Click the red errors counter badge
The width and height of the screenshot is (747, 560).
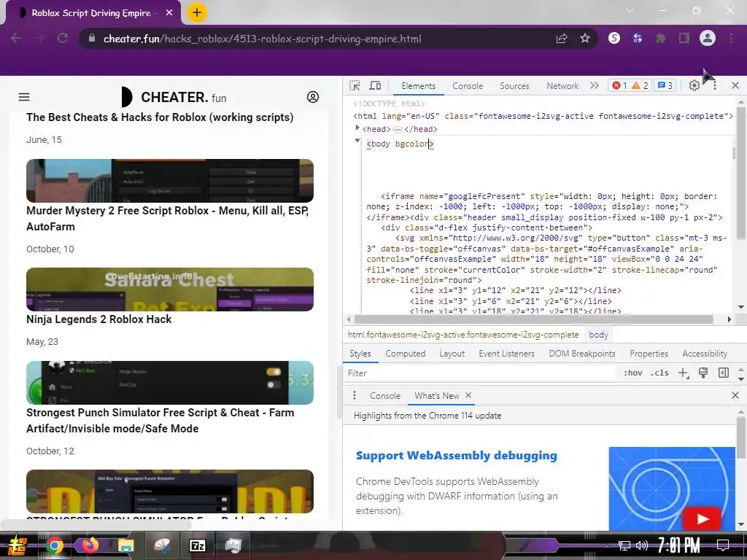pos(619,86)
